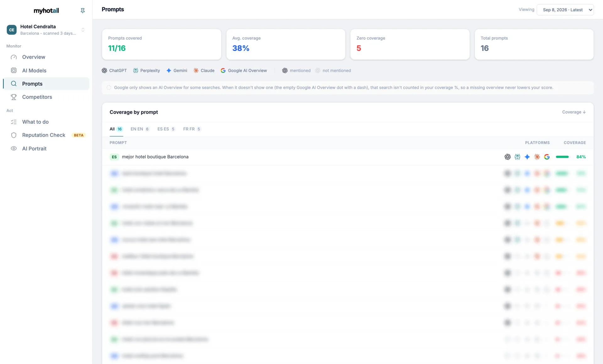Click the BETA badge
This screenshot has width=603, height=364.
(x=79, y=135)
